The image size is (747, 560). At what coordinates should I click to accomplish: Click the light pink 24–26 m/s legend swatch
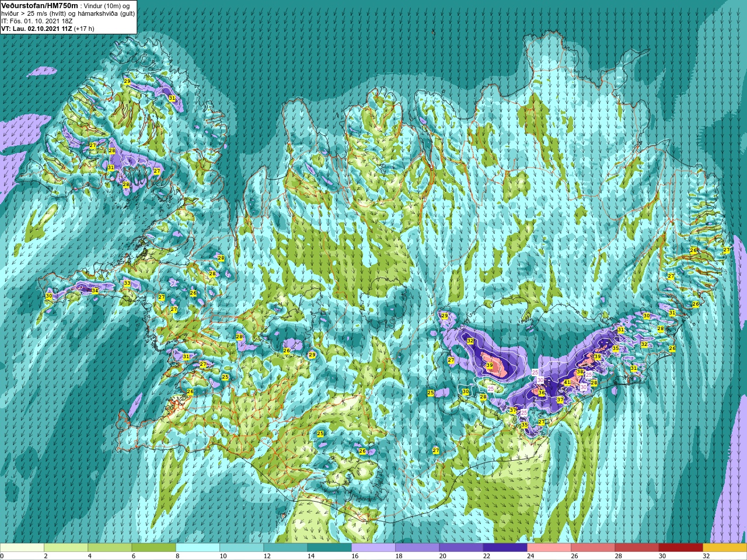549,548
